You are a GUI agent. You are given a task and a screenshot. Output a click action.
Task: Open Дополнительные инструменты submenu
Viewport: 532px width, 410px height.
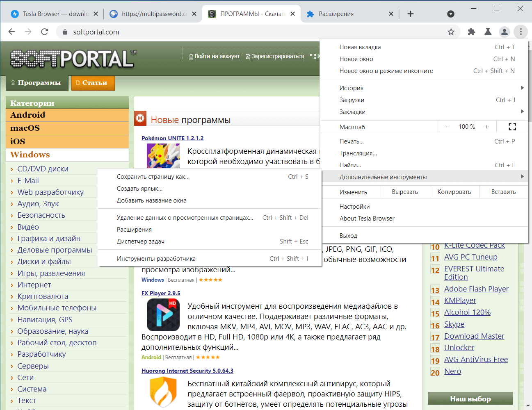coord(424,177)
